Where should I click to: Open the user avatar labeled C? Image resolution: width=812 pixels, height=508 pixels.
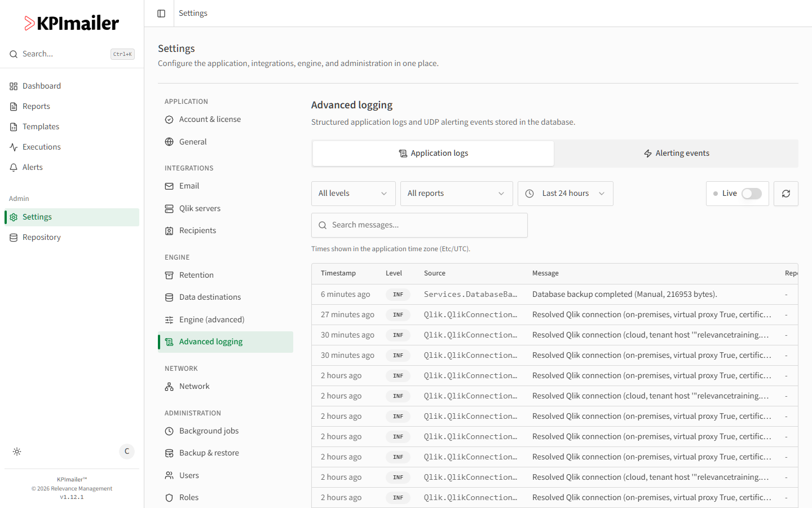tap(127, 451)
